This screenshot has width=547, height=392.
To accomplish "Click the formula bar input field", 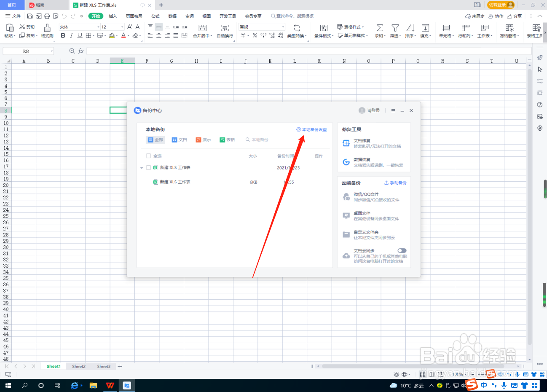I will 309,51.
